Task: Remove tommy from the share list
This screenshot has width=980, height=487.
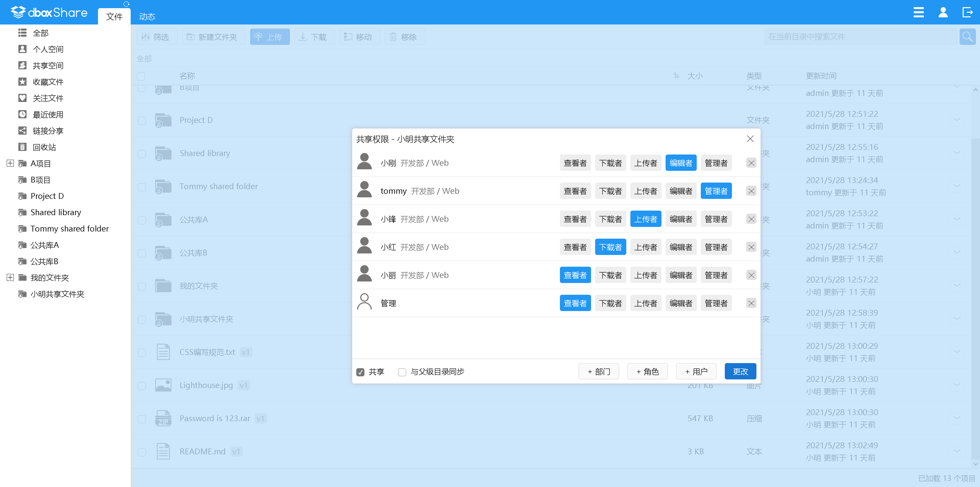Action: (751, 191)
